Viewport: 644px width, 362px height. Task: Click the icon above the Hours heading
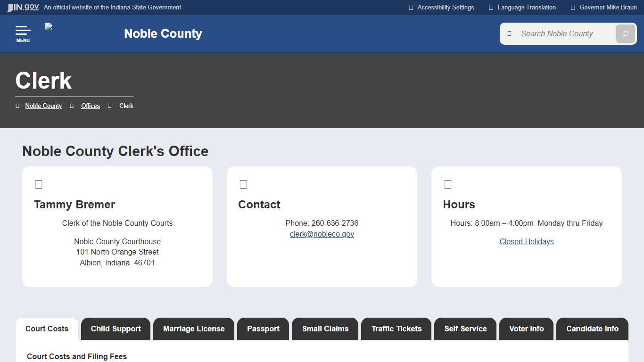[x=447, y=184]
